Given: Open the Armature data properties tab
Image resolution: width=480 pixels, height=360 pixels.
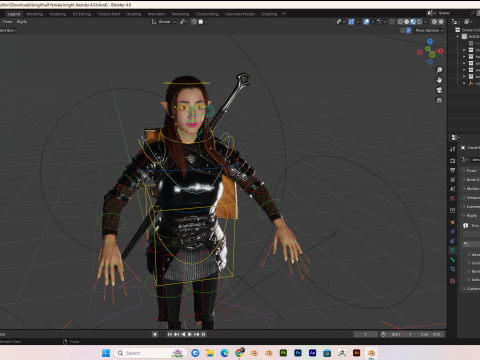Looking at the screenshot, I should coord(452,250).
